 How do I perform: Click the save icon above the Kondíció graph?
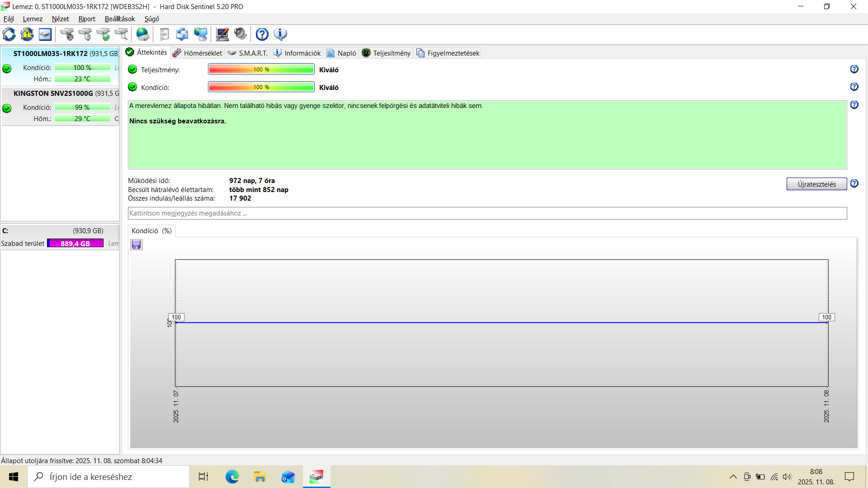(137, 245)
